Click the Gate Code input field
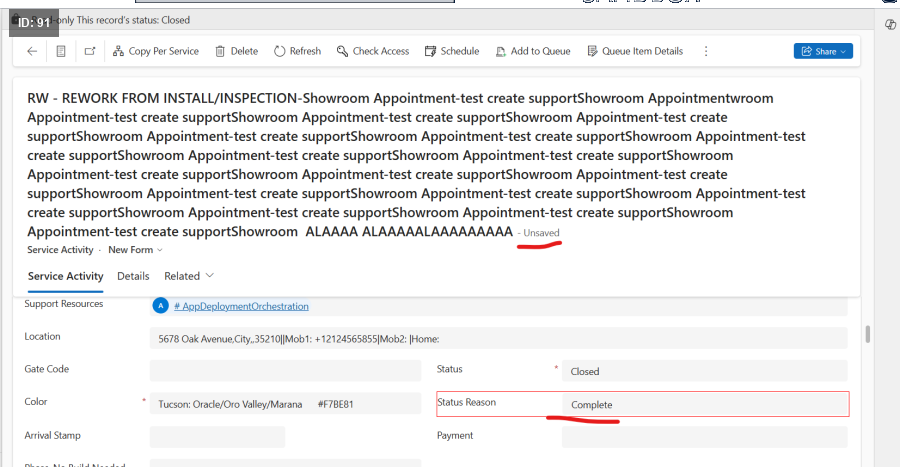The image size is (900, 467). tap(285, 371)
